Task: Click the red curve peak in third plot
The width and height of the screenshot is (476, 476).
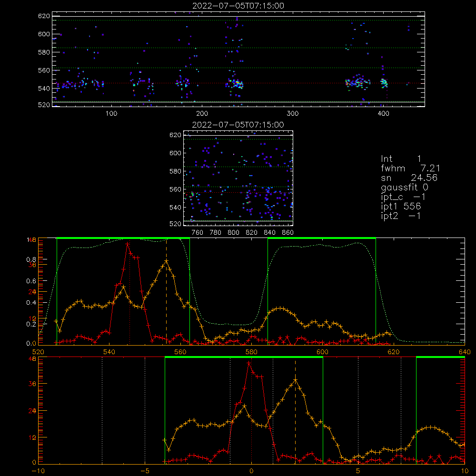Action: pyautogui.click(x=128, y=244)
